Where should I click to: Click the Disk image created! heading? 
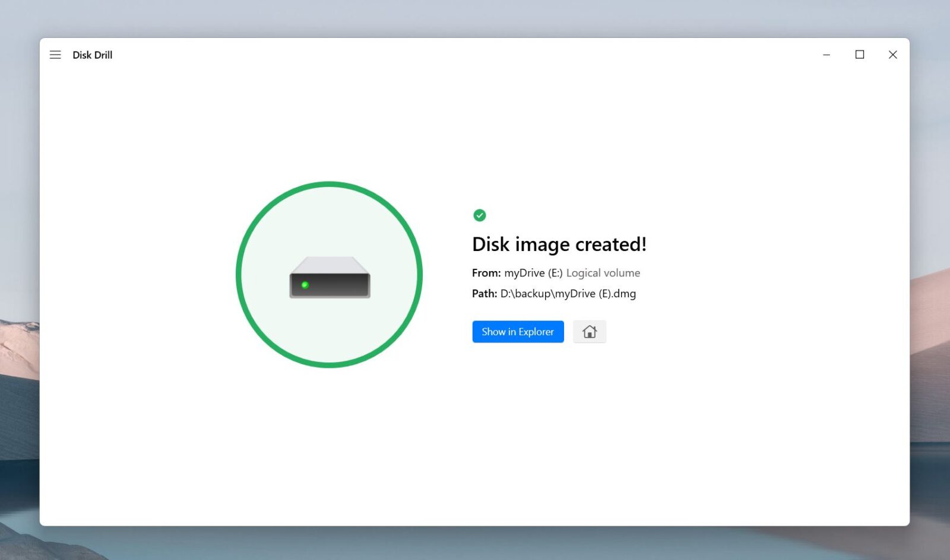(x=559, y=244)
